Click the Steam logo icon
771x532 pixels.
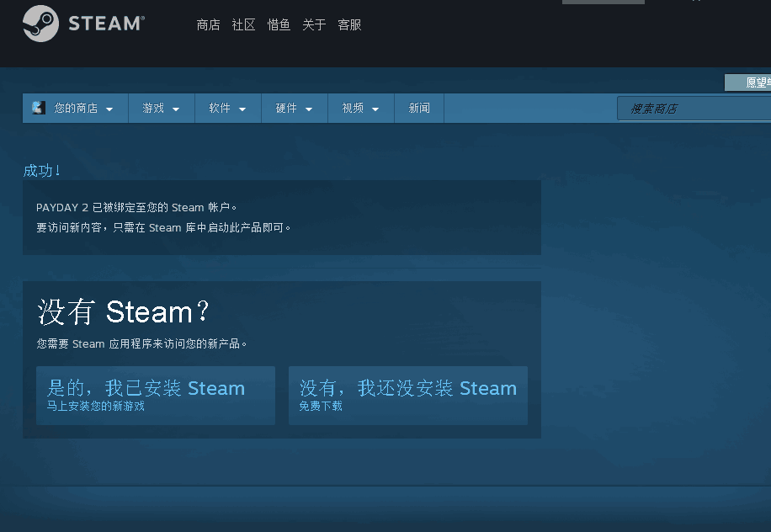pyautogui.click(x=40, y=24)
